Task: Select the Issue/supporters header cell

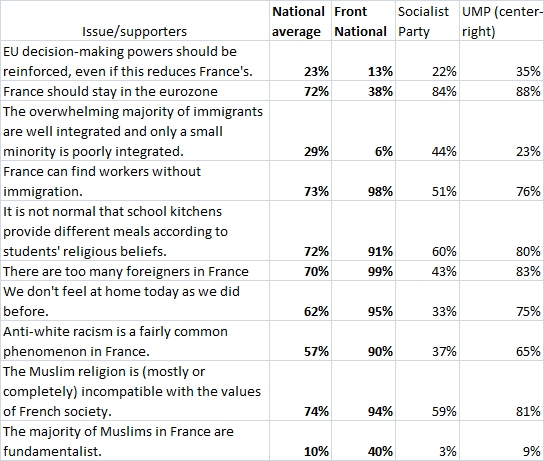Action: pyautogui.click(x=135, y=21)
